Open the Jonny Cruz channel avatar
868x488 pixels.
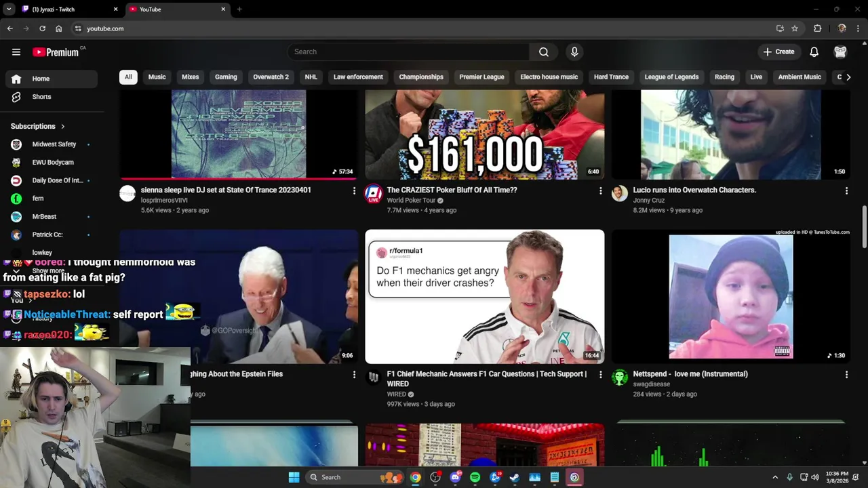620,194
